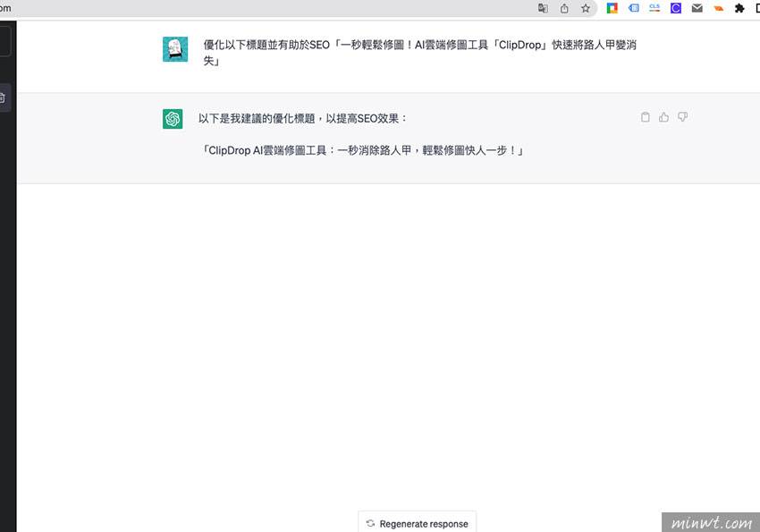Copy the ChatGPT response to clipboard

tap(646, 117)
